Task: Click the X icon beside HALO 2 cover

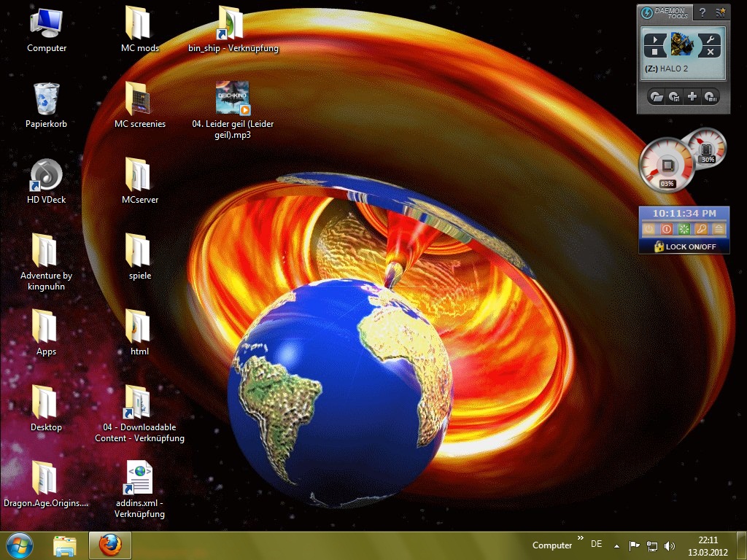Action: click(x=711, y=52)
